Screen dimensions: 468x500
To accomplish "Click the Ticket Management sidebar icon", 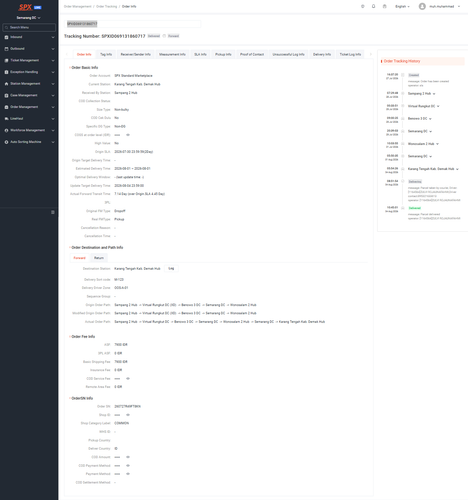I will click(x=6, y=61).
